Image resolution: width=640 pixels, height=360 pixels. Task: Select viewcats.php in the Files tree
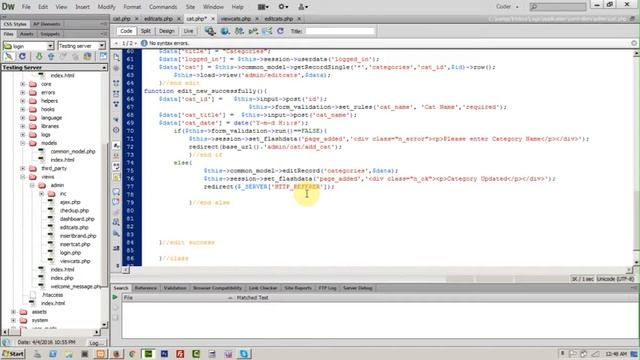[75, 261]
